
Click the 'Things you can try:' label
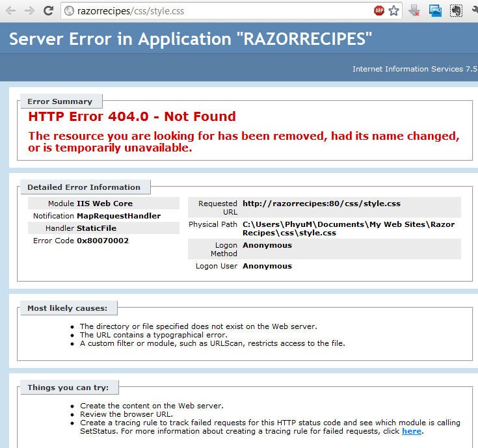click(68, 388)
